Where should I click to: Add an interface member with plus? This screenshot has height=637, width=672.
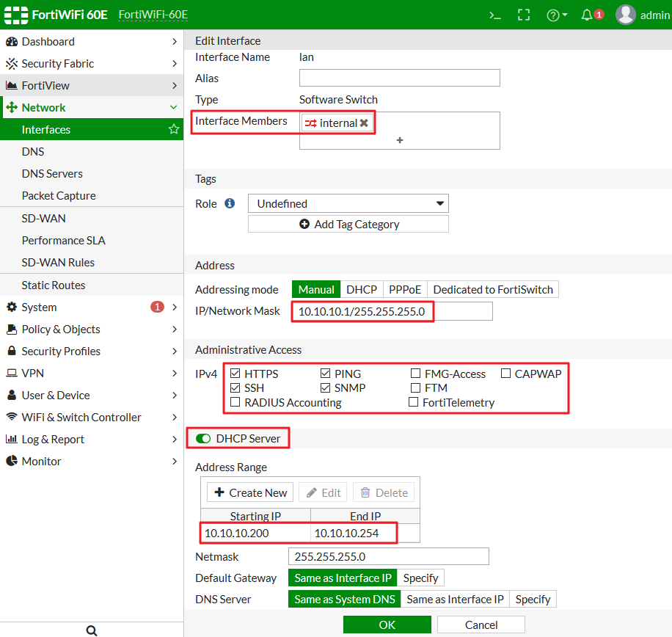pos(400,140)
